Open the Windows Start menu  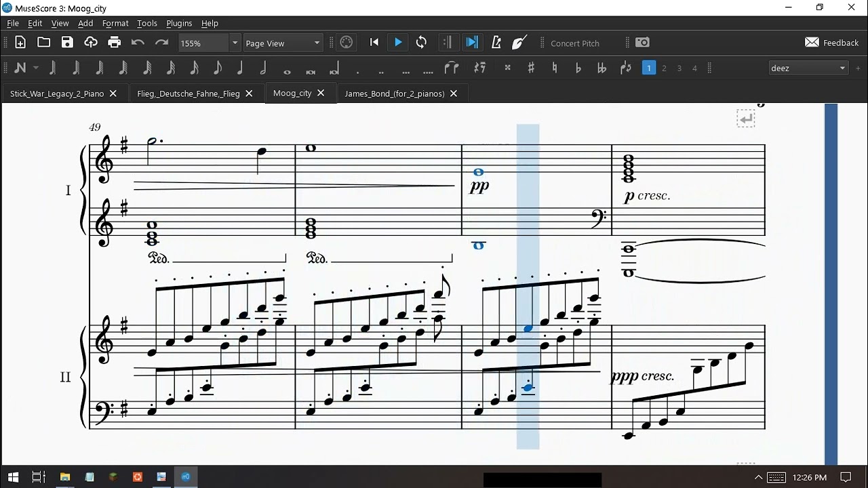(x=13, y=477)
